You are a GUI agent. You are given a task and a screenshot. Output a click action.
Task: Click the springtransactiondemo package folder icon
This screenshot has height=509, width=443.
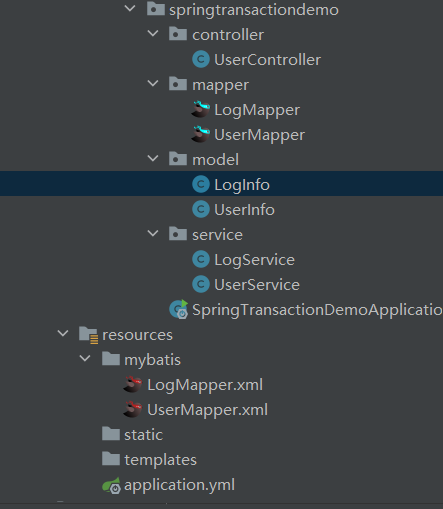coord(156,9)
